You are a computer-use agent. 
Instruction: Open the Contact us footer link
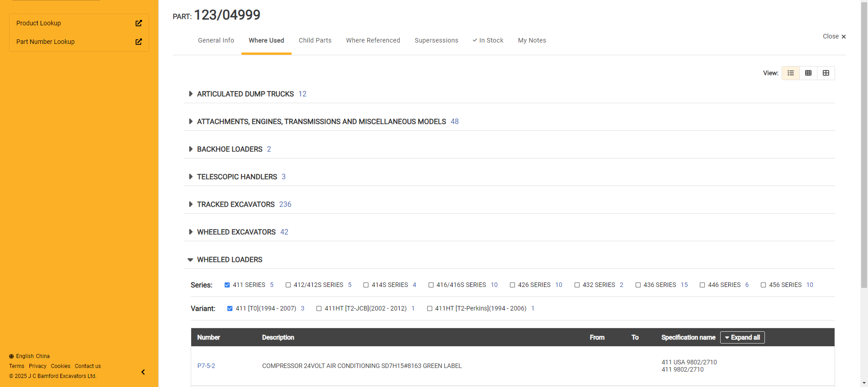click(88, 366)
